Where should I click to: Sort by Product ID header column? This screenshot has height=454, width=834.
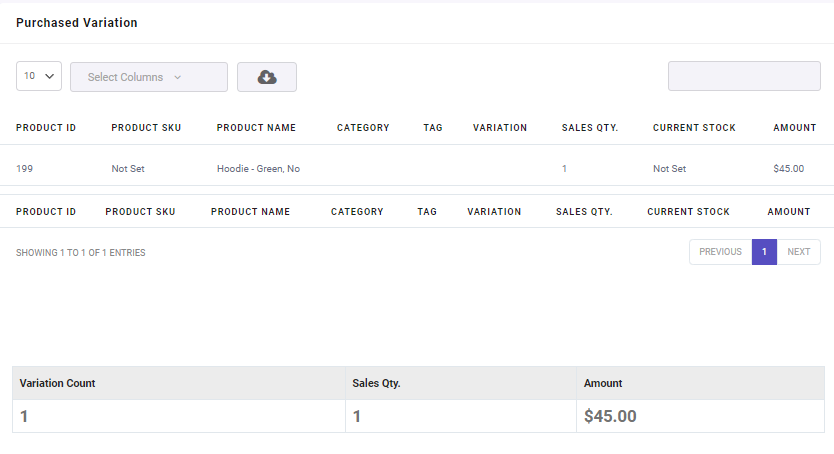tap(46, 128)
